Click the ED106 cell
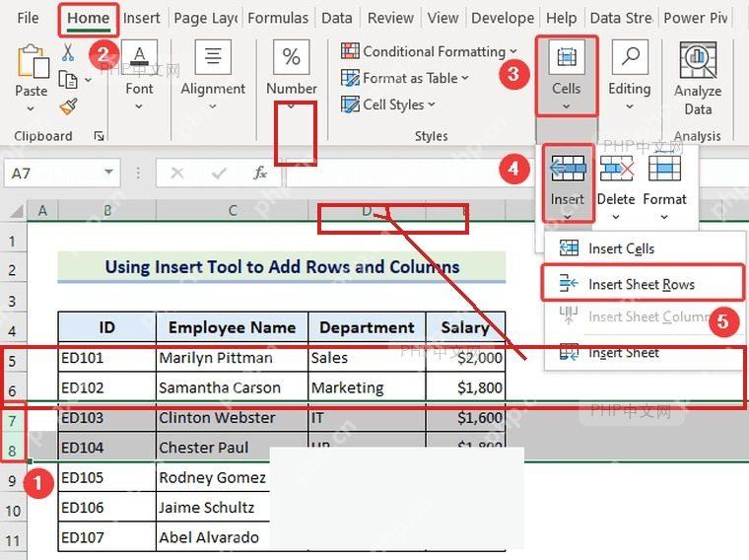 coord(107,507)
